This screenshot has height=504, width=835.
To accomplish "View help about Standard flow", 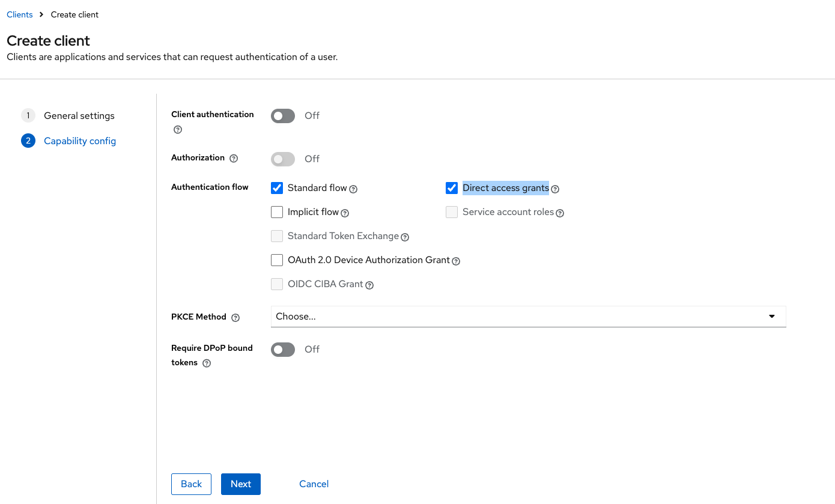I will point(354,189).
